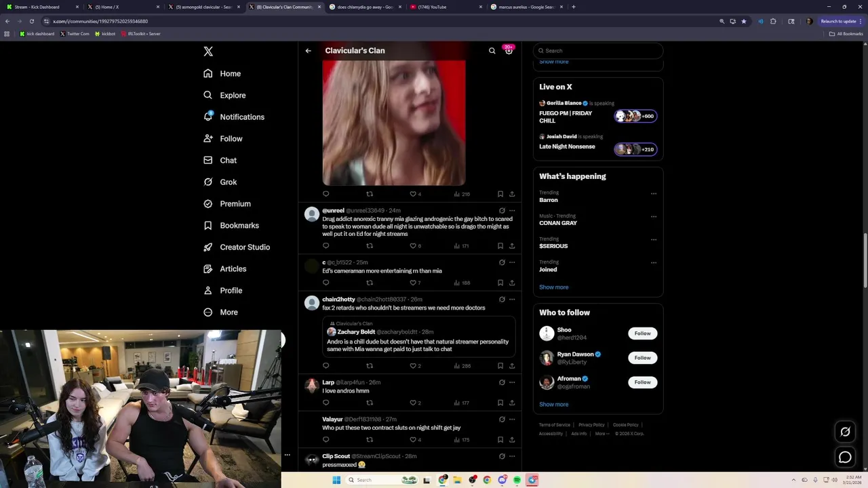This screenshot has width=868, height=488.
Task: Open Bookmarks in the sidebar
Action: click(231, 226)
